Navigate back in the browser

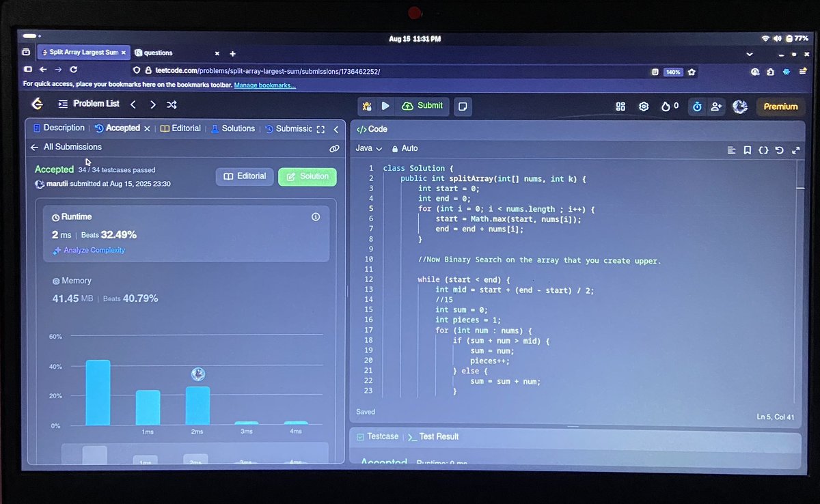pyautogui.click(x=42, y=70)
